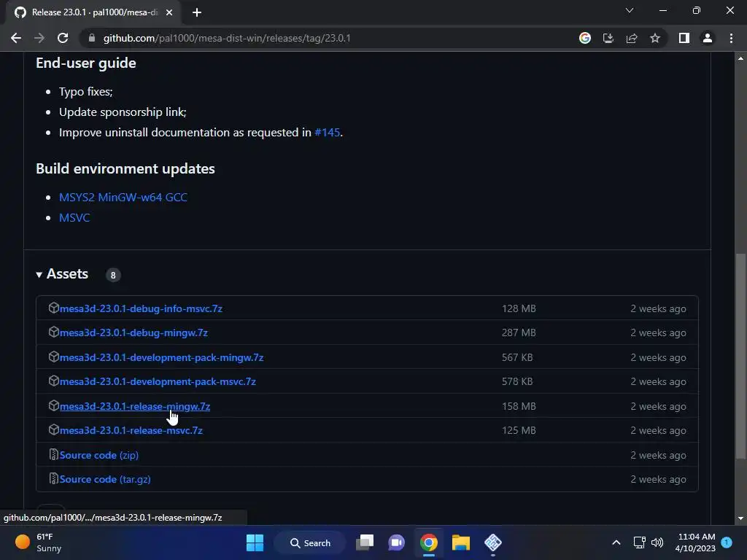This screenshot has height=560, width=747.
Task: Reload the GitHub release page
Action: [63, 38]
